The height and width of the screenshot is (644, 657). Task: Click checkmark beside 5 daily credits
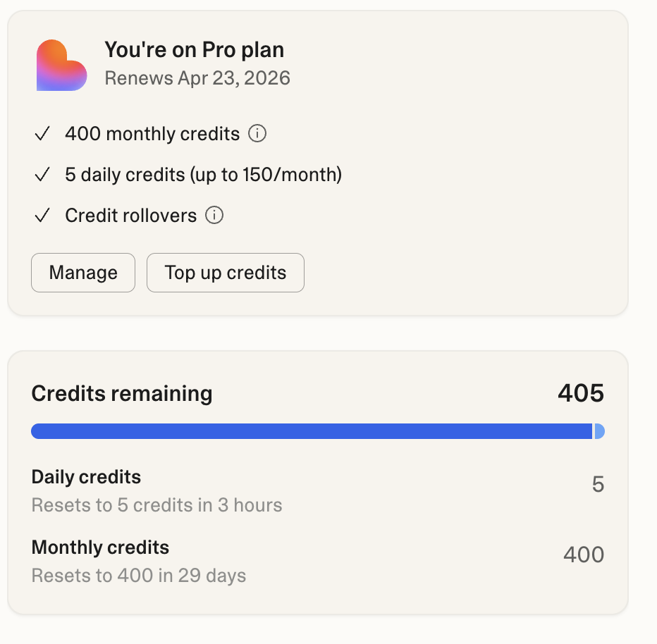pyautogui.click(x=42, y=175)
